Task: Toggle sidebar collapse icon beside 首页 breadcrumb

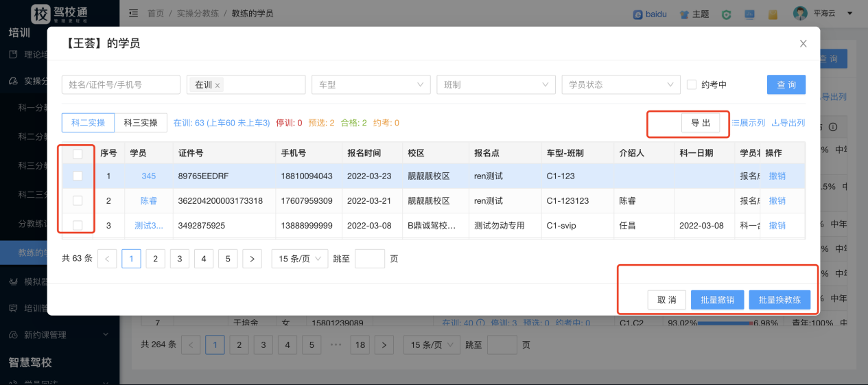Action: click(x=133, y=13)
